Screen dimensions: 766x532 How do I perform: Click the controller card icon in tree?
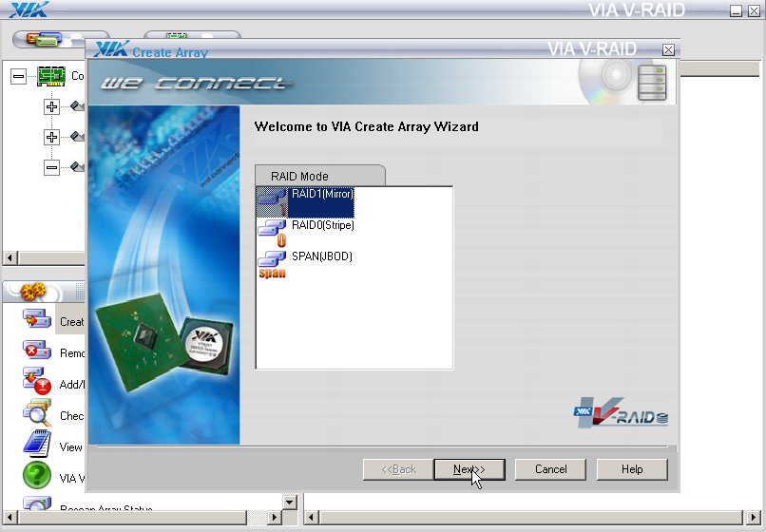tap(51, 76)
